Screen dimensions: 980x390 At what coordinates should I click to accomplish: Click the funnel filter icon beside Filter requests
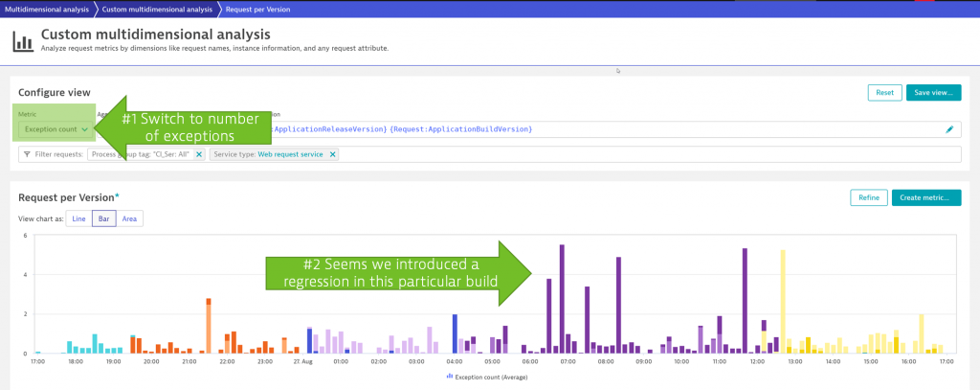click(27, 154)
